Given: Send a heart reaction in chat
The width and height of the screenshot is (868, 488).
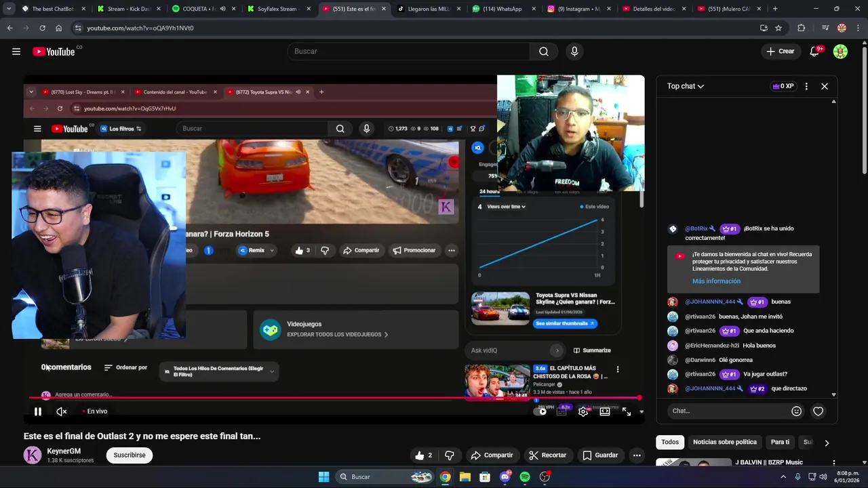Looking at the screenshot, I should pos(818,411).
